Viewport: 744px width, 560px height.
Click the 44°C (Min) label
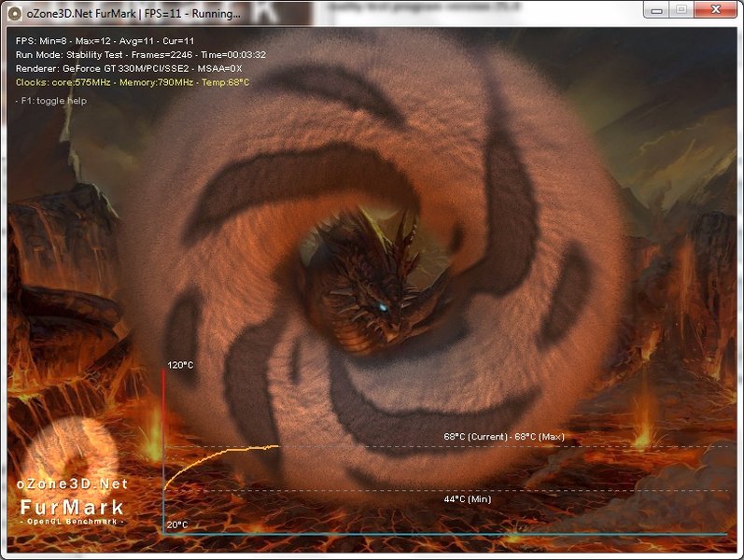468,499
